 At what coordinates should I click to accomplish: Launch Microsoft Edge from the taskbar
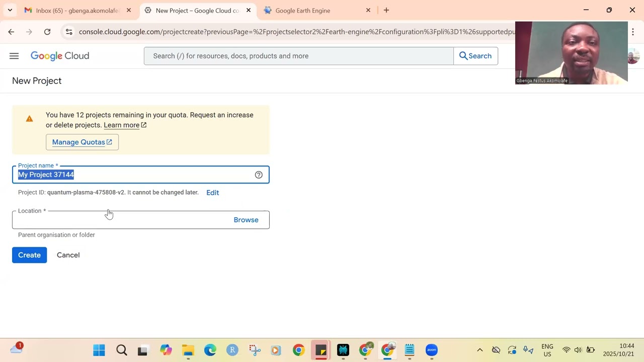click(x=210, y=350)
